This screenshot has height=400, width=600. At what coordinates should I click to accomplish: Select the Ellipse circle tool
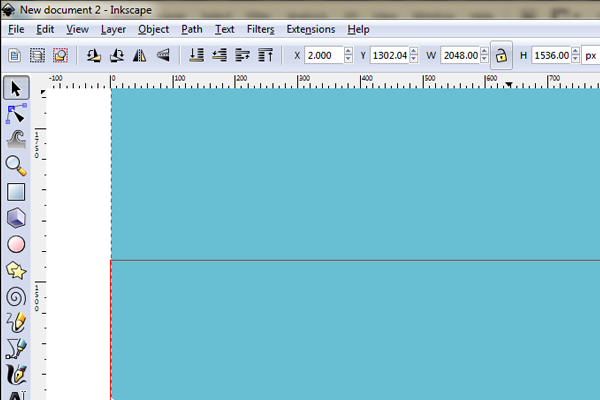[16, 244]
